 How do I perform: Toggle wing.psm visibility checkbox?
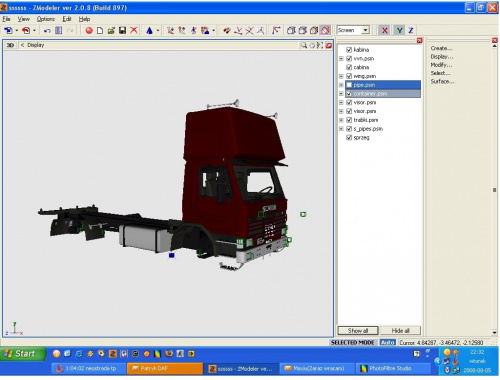[349, 76]
